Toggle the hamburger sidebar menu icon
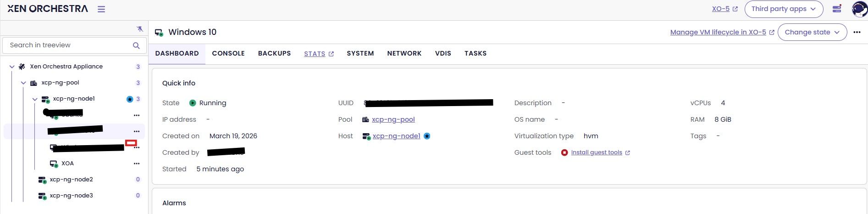 [101, 9]
